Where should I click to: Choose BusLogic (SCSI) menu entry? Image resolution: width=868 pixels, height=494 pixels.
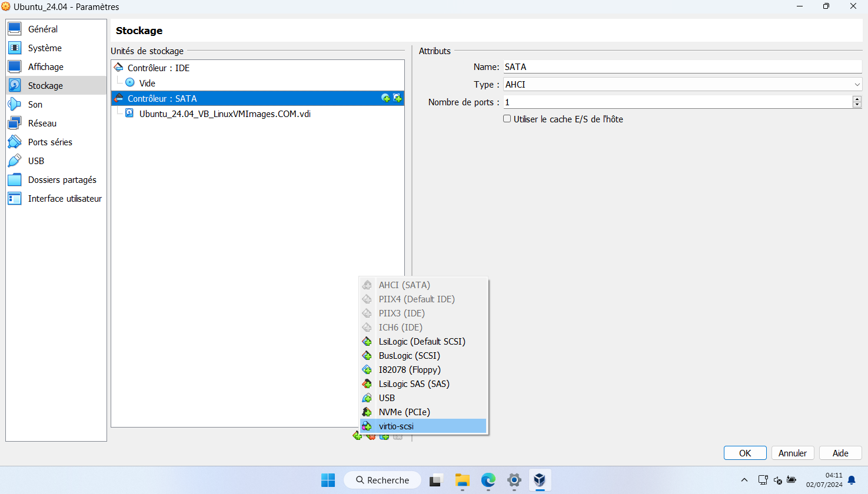pyautogui.click(x=424, y=356)
